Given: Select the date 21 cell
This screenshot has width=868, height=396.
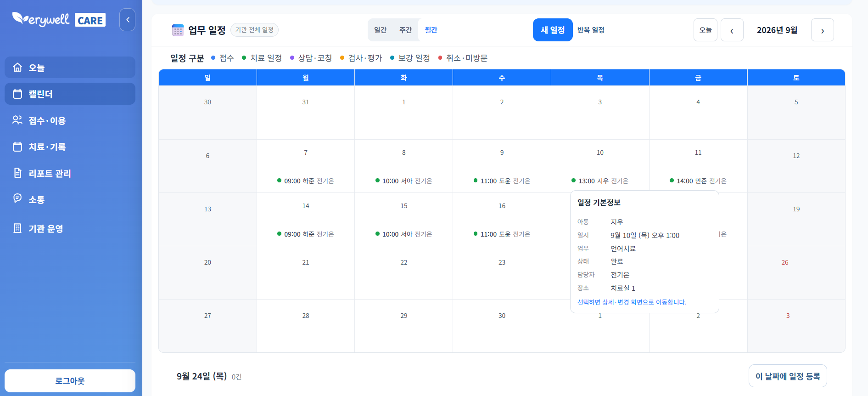Looking at the screenshot, I should (x=306, y=273).
